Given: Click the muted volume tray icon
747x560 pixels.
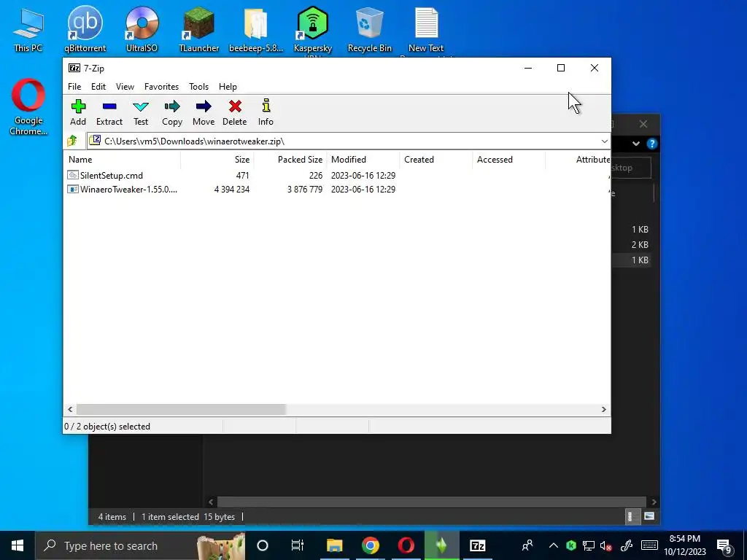Looking at the screenshot, I should tap(606, 545).
